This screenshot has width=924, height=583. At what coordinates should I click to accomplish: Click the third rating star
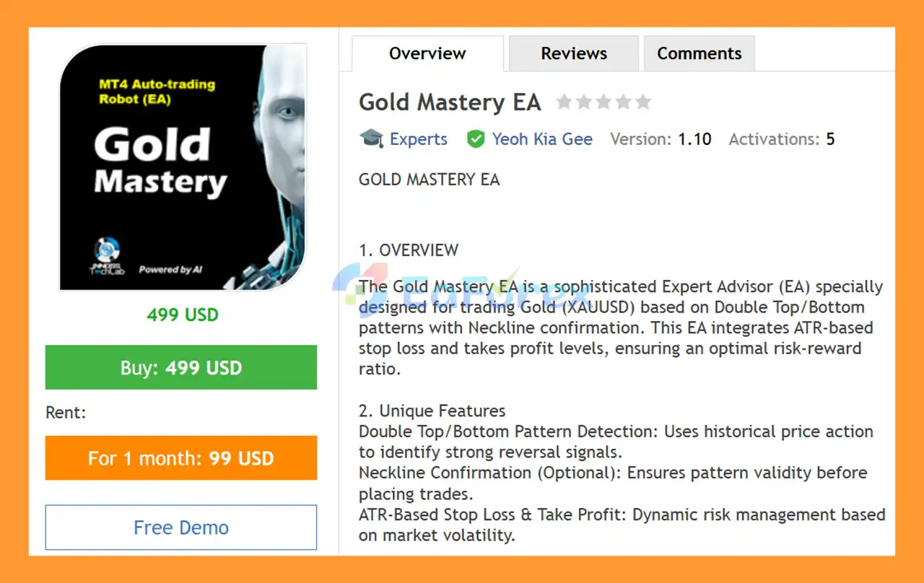click(x=604, y=102)
